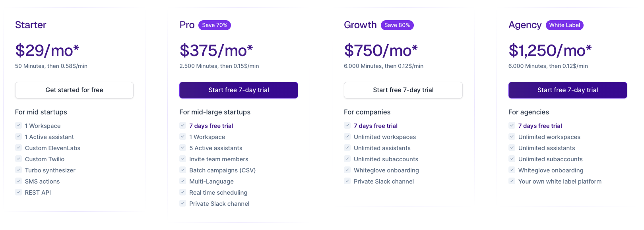Click checkmark icon beside SMS actions
This screenshot has width=644, height=230.
18,181
